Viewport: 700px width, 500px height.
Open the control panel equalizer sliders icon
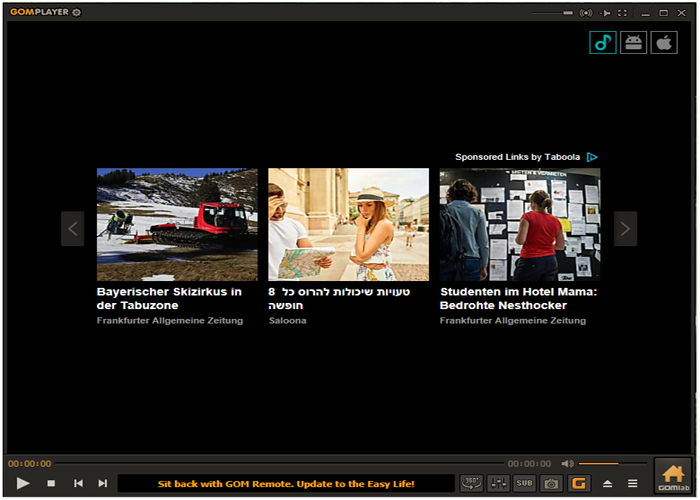tap(498, 483)
